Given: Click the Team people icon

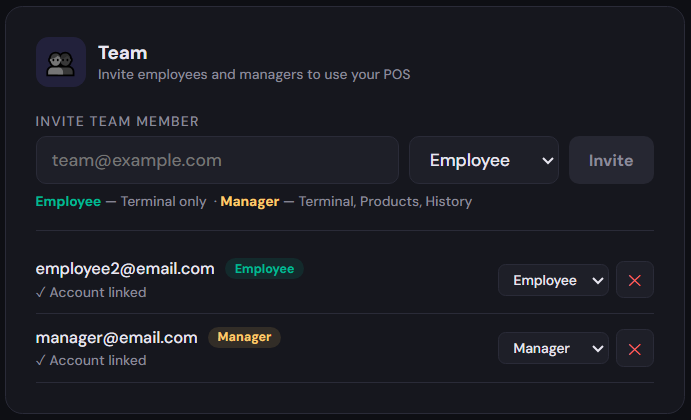Looking at the screenshot, I should 61,62.
